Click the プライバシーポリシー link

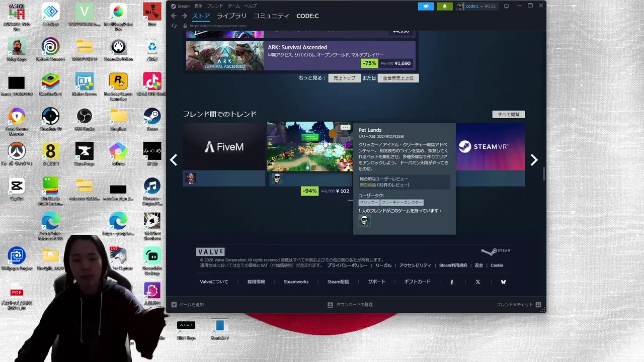[x=347, y=265]
